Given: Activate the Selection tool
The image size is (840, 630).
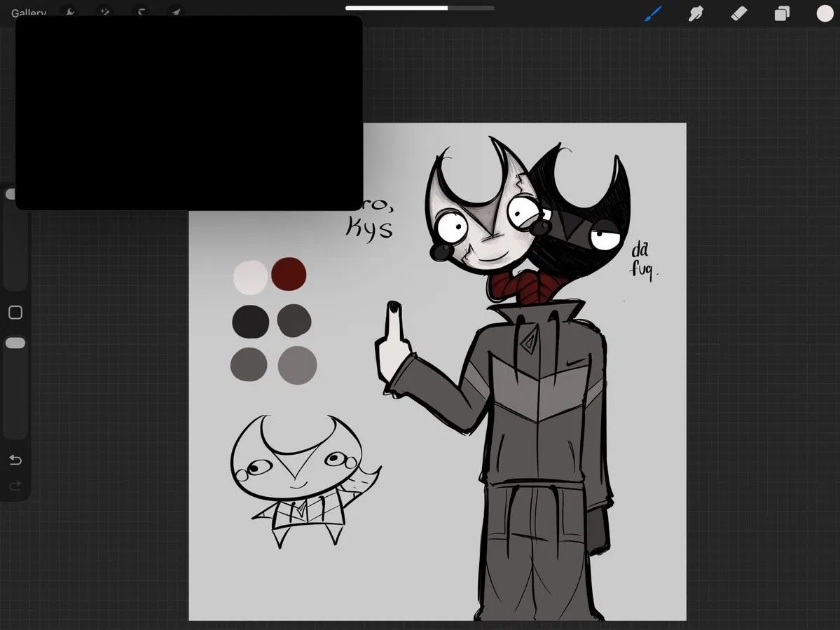Looking at the screenshot, I should click(140, 12).
